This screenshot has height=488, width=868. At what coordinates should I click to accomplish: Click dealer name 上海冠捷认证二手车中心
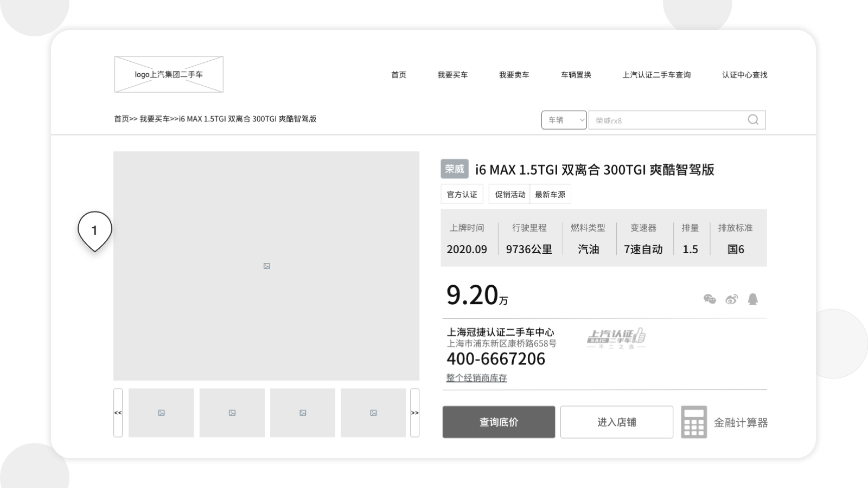pyautogui.click(x=501, y=332)
